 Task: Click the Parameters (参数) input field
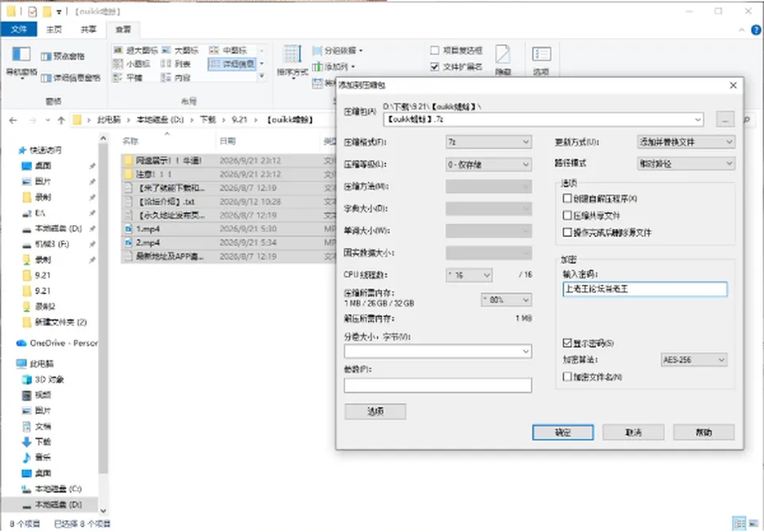pos(438,386)
